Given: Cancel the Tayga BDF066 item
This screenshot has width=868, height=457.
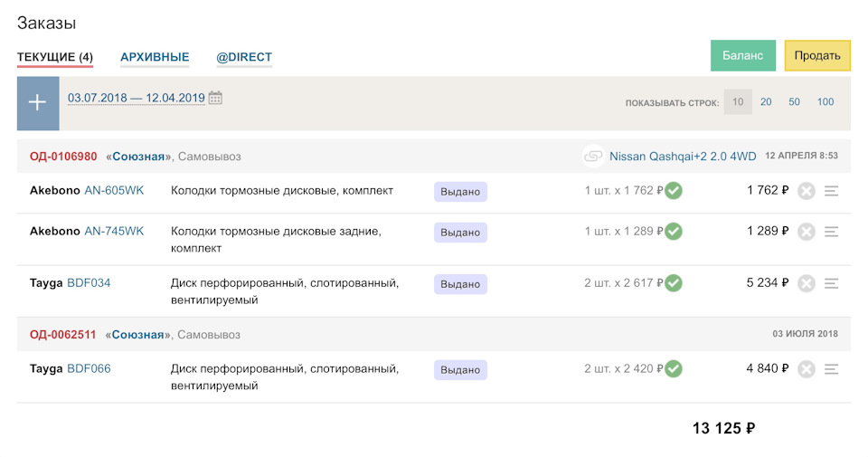Looking at the screenshot, I should pyautogui.click(x=807, y=369).
